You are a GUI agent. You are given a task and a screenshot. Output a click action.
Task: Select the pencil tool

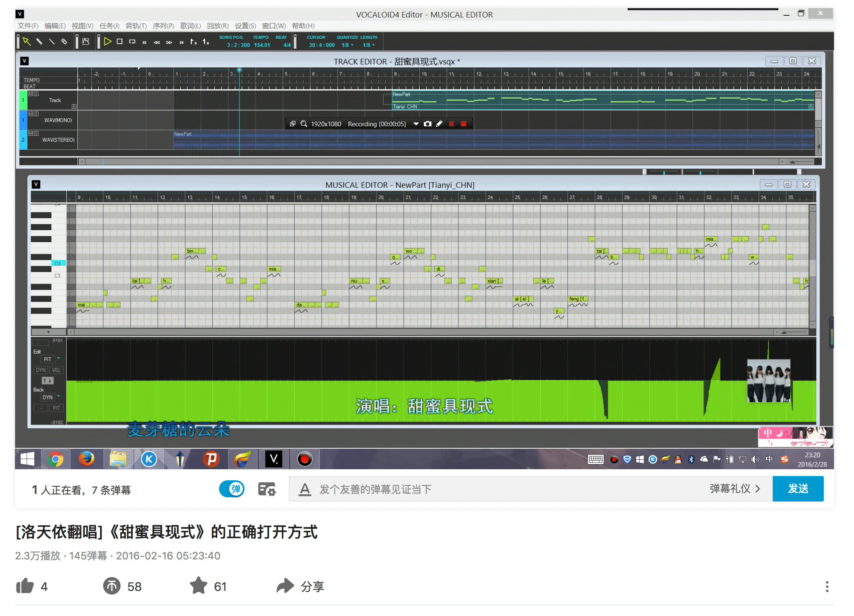[x=39, y=41]
